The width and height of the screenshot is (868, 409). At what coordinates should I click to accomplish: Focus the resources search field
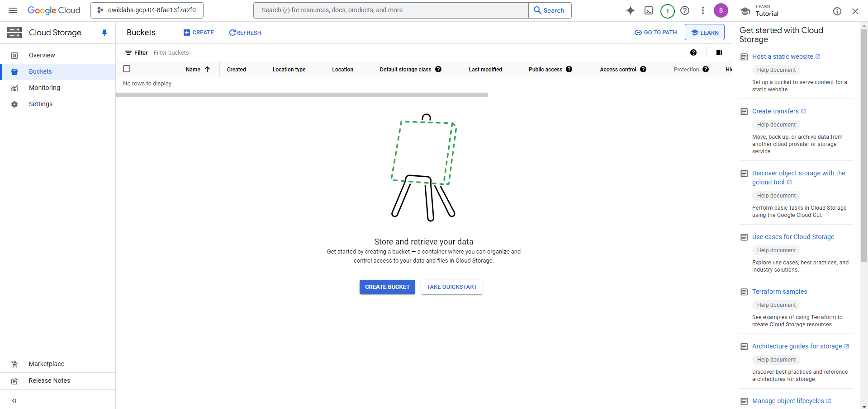[x=391, y=10]
